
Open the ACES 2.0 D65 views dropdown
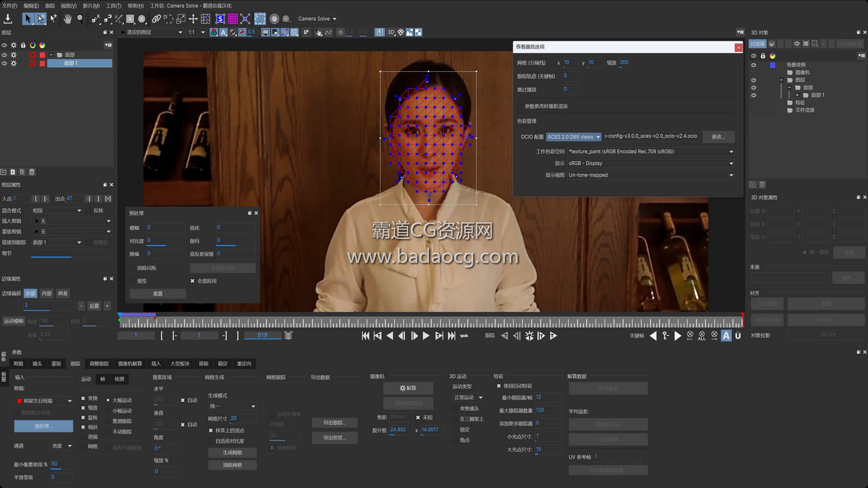coord(574,137)
